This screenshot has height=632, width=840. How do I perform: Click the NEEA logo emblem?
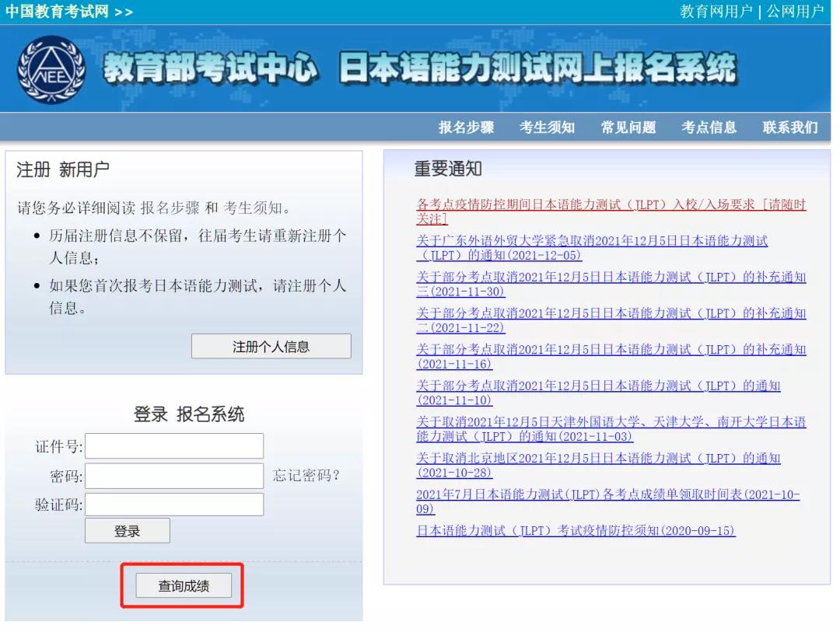click(x=51, y=70)
